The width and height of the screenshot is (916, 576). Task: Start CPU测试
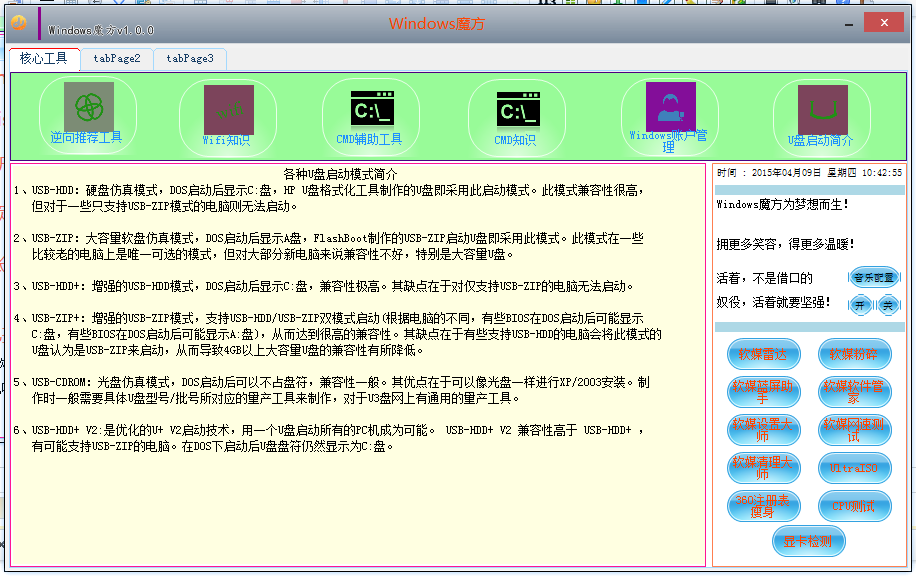tap(854, 506)
